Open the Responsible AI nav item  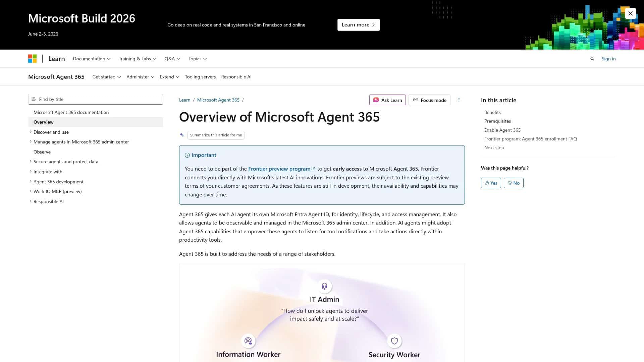[x=236, y=77]
